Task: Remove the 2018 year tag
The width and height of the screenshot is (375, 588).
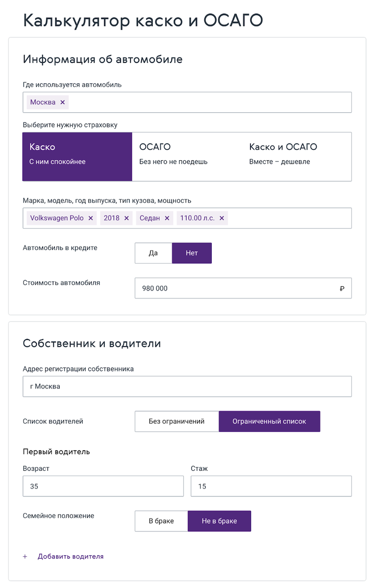Action: [x=126, y=218]
